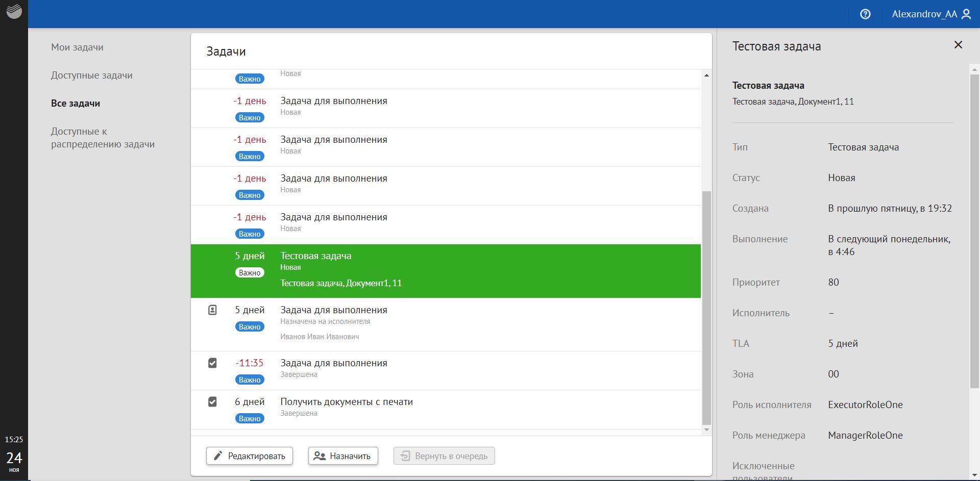Click the assigned-person icon on Ivanov task
Image resolution: width=980 pixels, height=481 pixels.
pyautogui.click(x=212, y=310)
